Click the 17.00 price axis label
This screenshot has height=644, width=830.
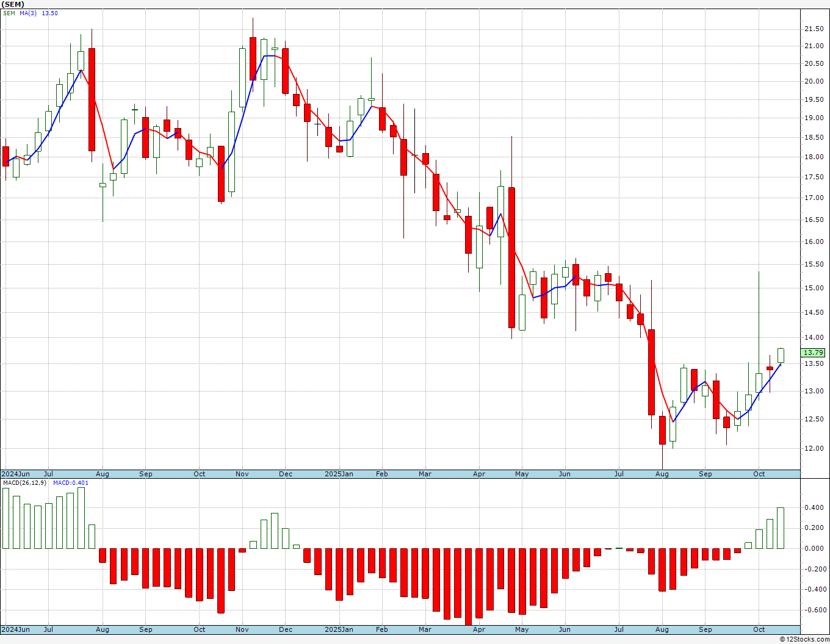813,198
